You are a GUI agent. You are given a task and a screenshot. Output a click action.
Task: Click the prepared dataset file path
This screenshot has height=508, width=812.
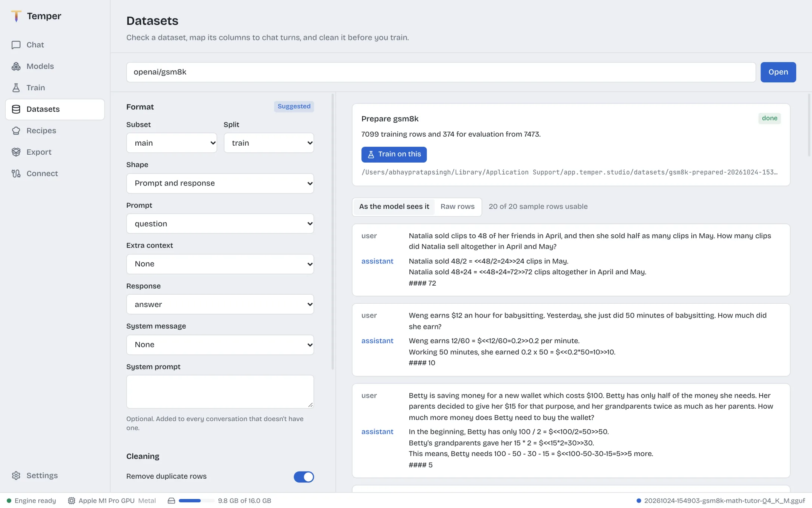pyautogui.click(x=570, y=172)
